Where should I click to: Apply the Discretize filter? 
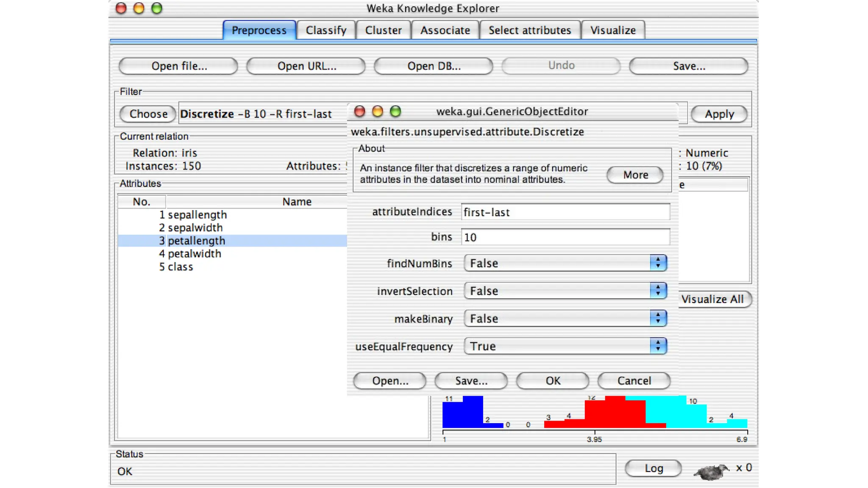[719, 114]
